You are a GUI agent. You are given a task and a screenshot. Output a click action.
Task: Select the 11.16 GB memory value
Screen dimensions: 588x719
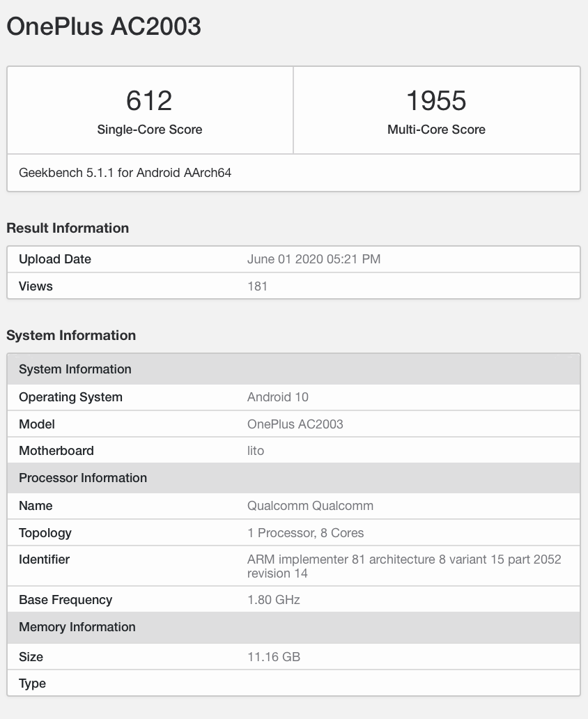click(274, 656)
